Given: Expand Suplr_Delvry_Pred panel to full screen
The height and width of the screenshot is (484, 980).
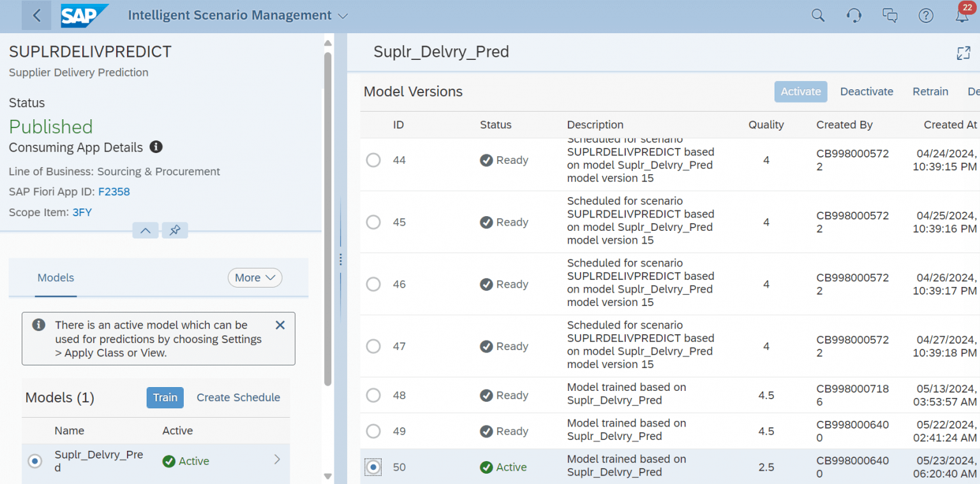Looking at the screenshot, I should pyautogui.click(x=963, y=53).
